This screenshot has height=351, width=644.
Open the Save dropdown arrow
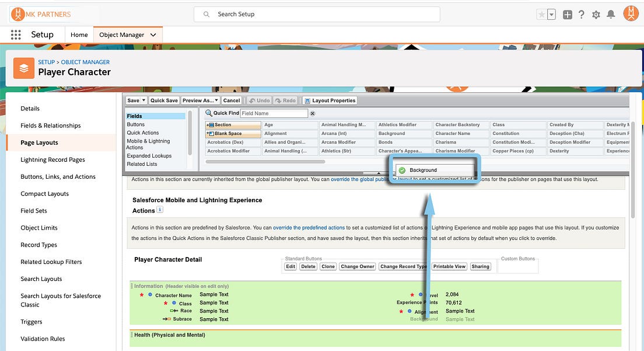click(143, 100)
